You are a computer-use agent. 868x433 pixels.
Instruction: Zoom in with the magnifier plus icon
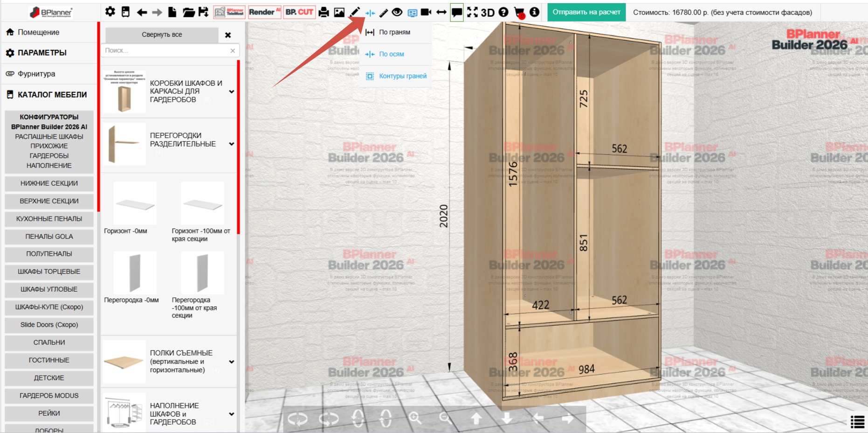[415, 418]
